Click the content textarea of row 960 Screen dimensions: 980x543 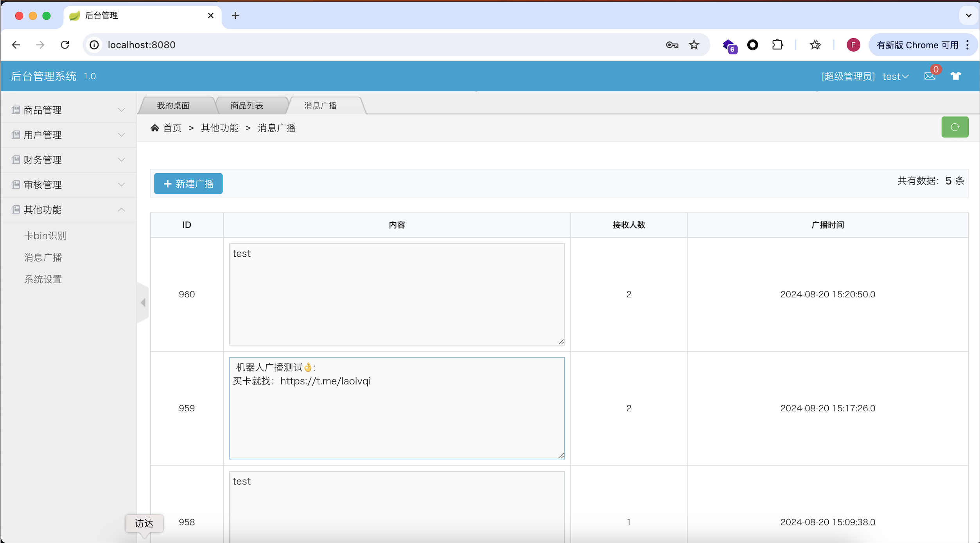[397, 294]
